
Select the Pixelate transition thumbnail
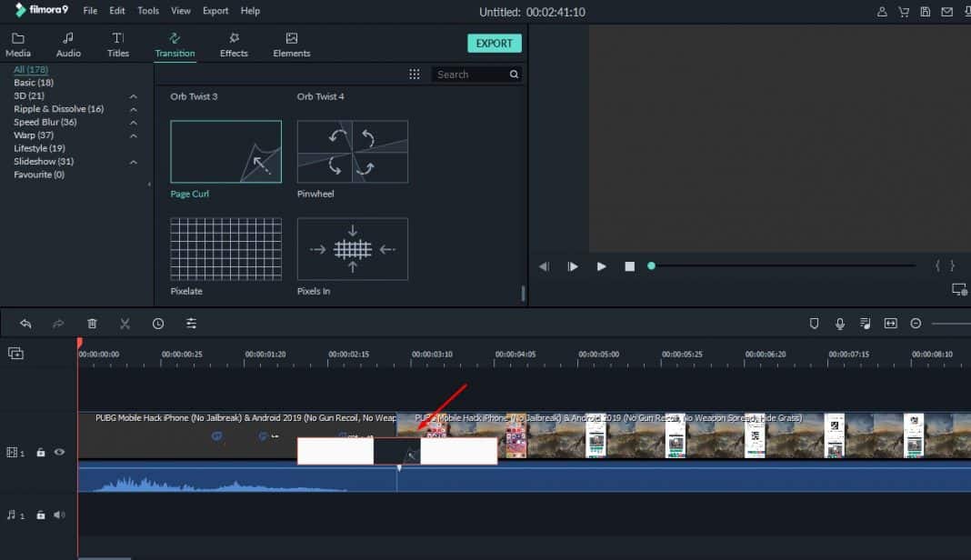pyautogui.click(x=226, y=249)
